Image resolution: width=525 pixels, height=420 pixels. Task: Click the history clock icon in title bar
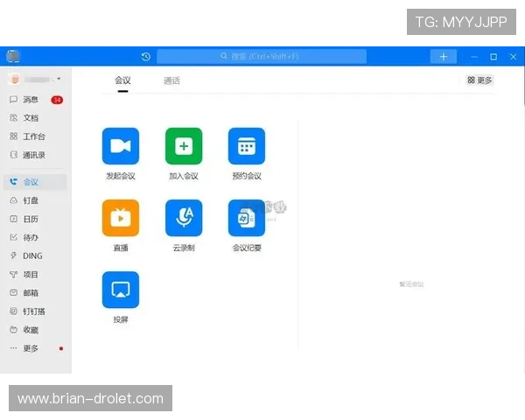click(145, 57)
